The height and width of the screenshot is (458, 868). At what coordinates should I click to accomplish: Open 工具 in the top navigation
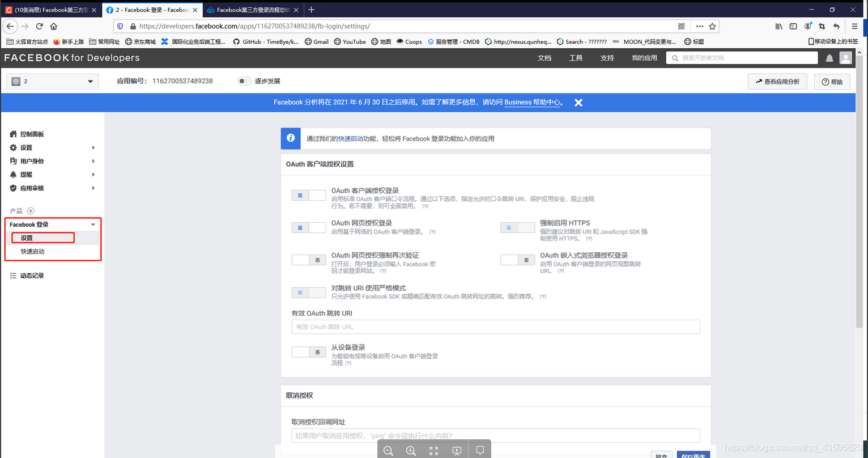coord(576,58)
